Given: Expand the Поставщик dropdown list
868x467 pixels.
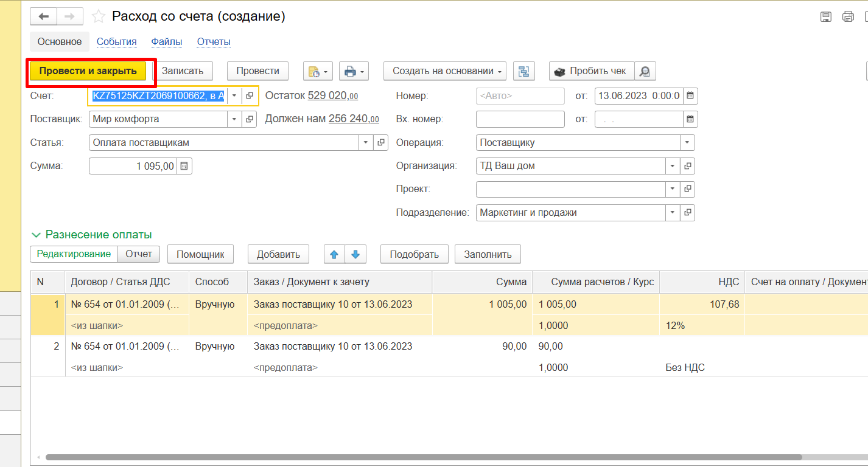Looking at the screenshot, I should 234,120.
